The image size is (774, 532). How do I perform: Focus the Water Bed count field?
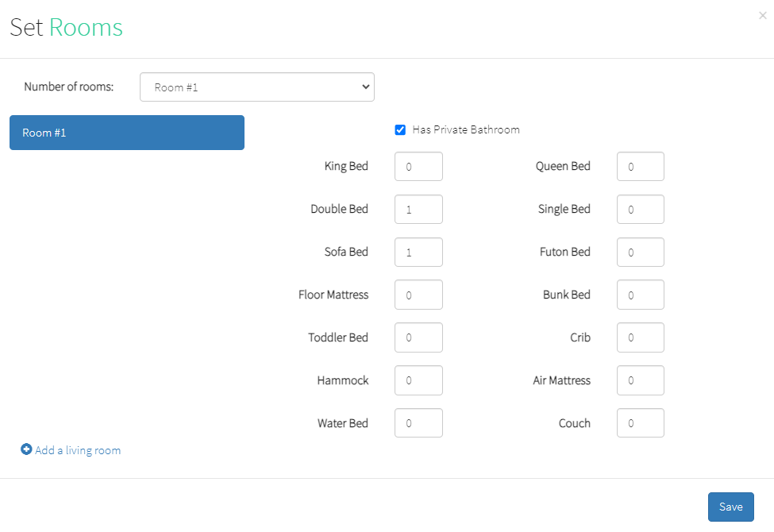(x=418, y=424)
